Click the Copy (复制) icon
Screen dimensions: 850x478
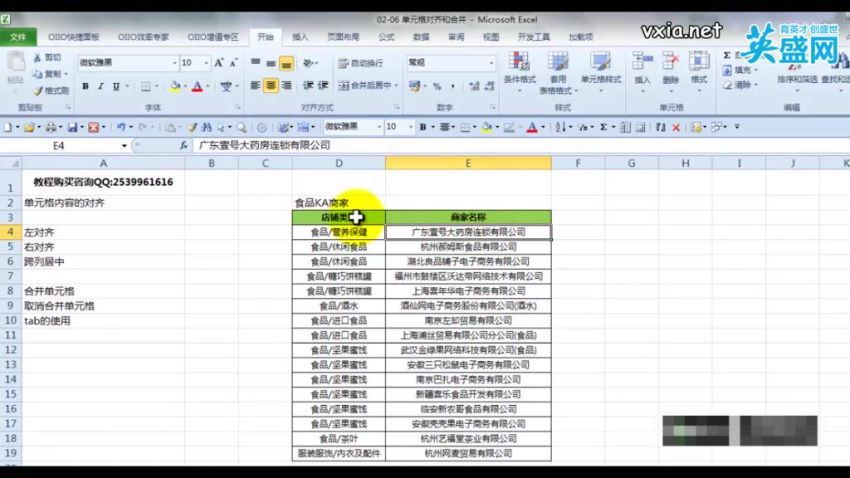37,74
